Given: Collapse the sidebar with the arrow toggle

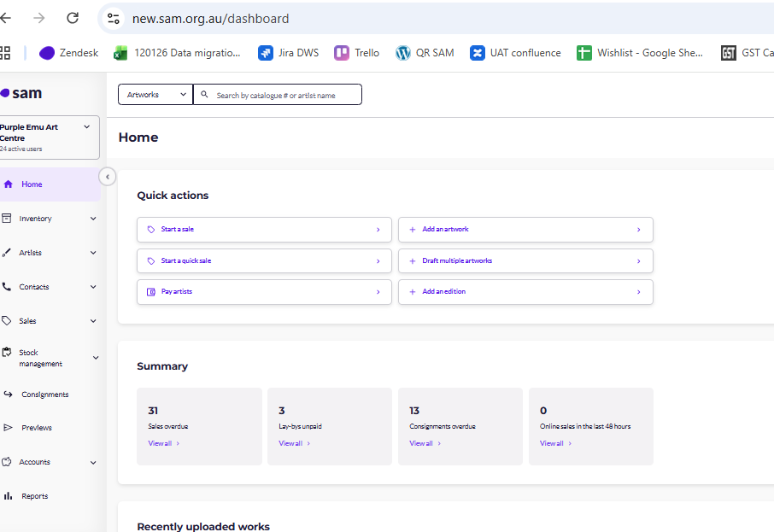Looking at the screenshot, I should tap(107, 177).
